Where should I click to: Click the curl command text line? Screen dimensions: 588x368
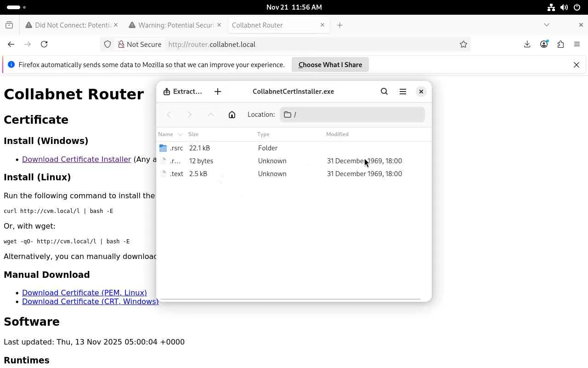click(x=58, y=211)
